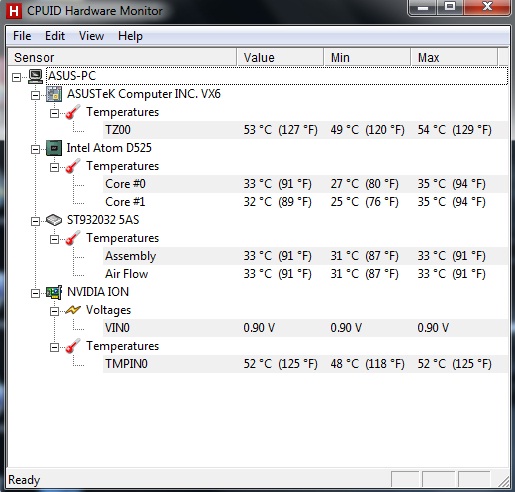The height and width of the screenshot is (492, 515).
Task: Select the Air Flow sensor row
Action: pyautogui.click(x=305, y=274)
